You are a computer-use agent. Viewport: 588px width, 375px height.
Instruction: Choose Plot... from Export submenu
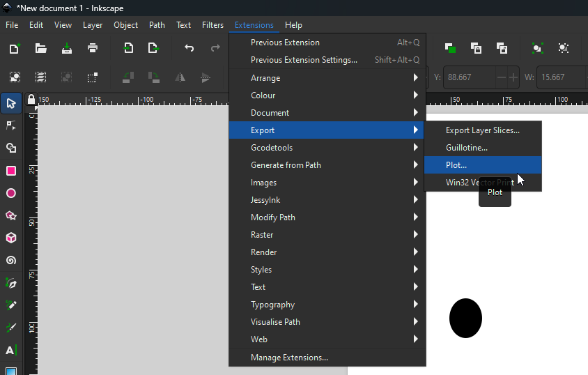pos(483,165)
